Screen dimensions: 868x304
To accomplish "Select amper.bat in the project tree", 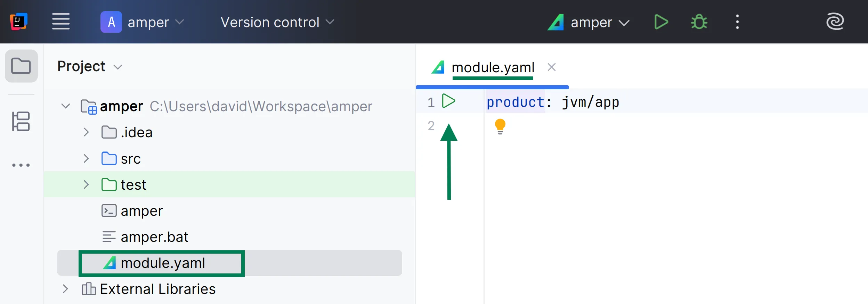I will 154,237.
